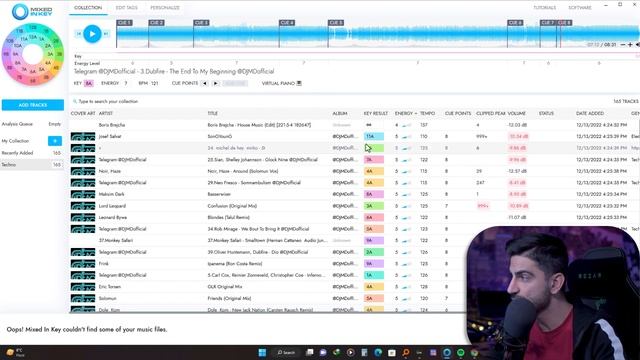Screen dimensions: 640x360
Task: Click the 11A key tag of Josef Salvat
Action: 374,136
